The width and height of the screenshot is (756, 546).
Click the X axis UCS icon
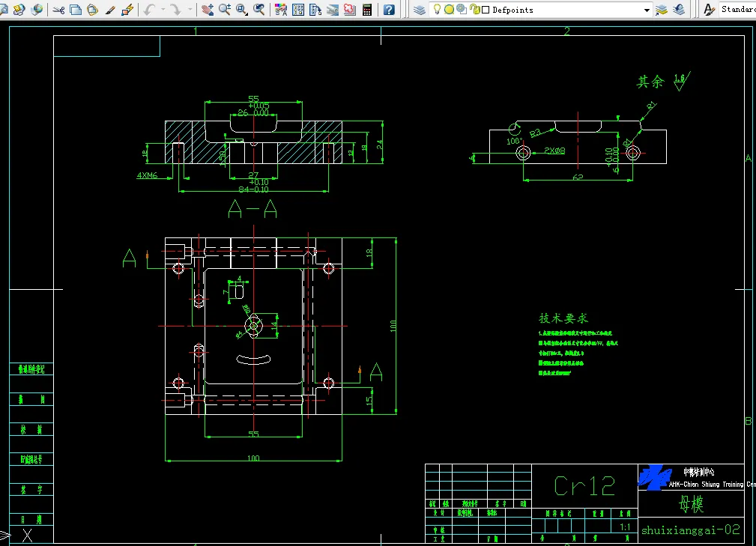(x=27, y=535)
